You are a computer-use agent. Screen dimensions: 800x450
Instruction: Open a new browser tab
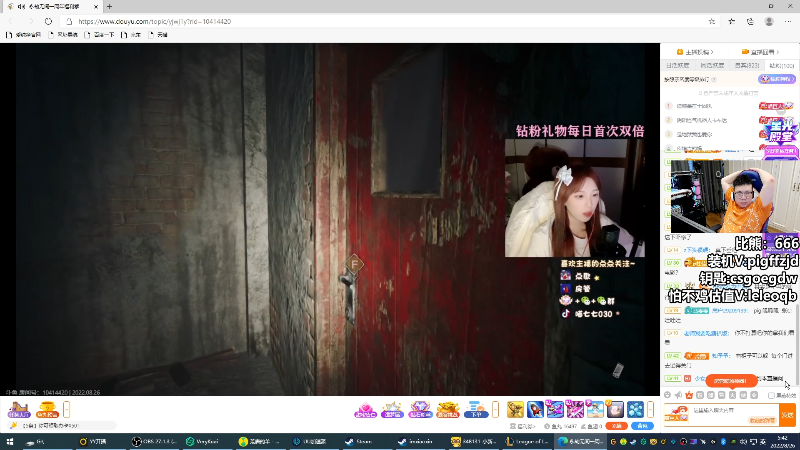click(109, 7)
